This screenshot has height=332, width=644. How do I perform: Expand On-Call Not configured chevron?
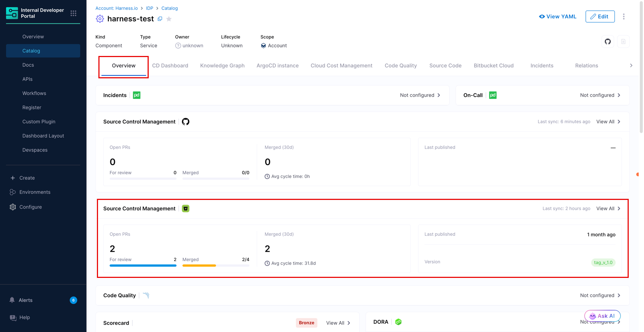click(619, 95)
